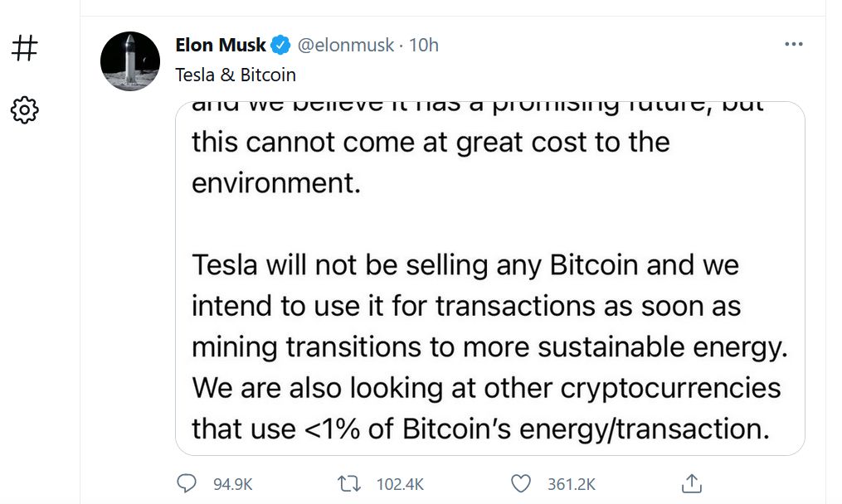
Task: Open the three-dot more options menu
Action: pos(794,44)
